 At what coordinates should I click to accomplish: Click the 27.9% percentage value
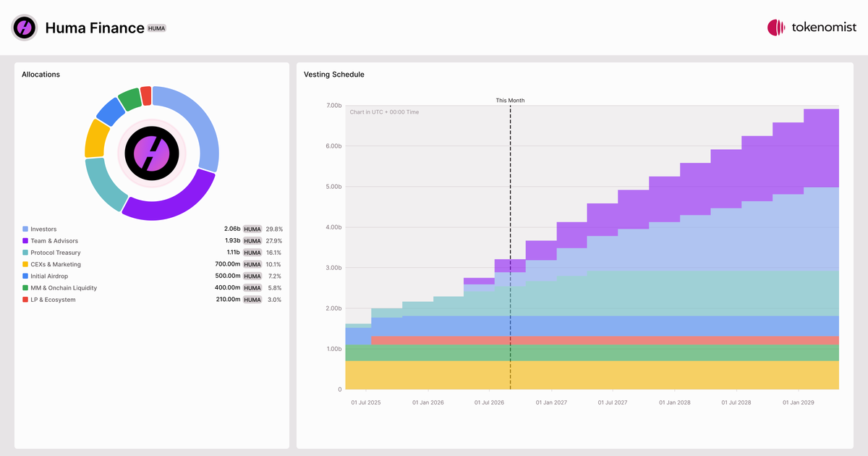click(273, 241)
